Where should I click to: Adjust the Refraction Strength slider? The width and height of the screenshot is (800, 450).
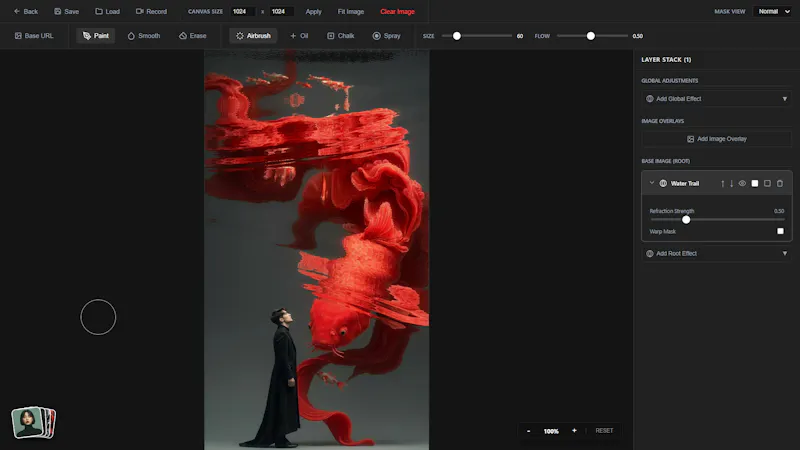pyautogui.click(x=717, y=219)
